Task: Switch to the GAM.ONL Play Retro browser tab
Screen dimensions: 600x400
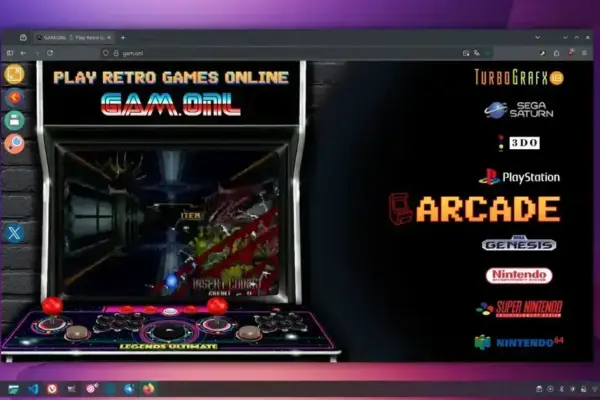Action: (73, 38)
